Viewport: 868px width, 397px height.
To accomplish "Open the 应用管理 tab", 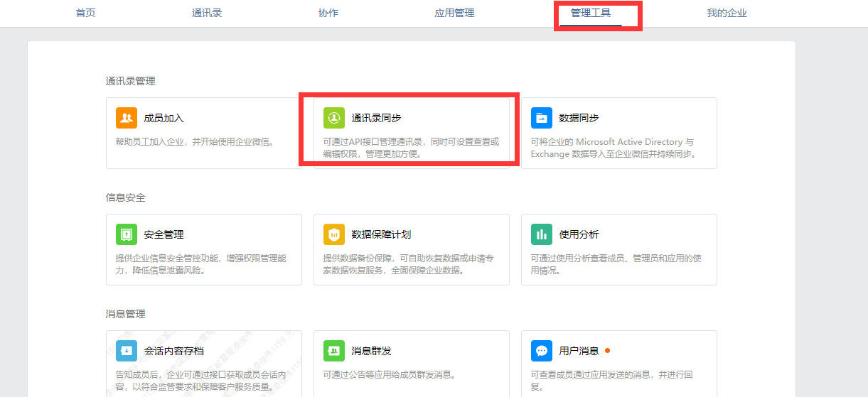I will click(x=454, y=13).
